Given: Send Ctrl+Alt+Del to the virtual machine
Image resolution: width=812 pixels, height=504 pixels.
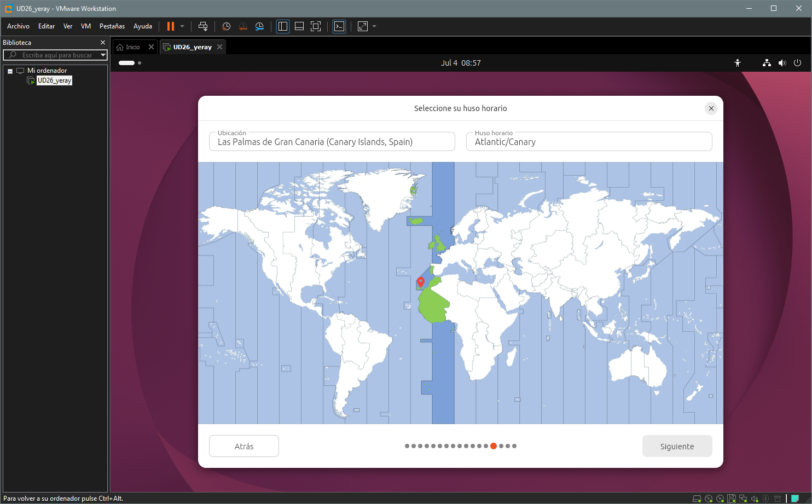Looking at the screenshot, I should (203, 26).
